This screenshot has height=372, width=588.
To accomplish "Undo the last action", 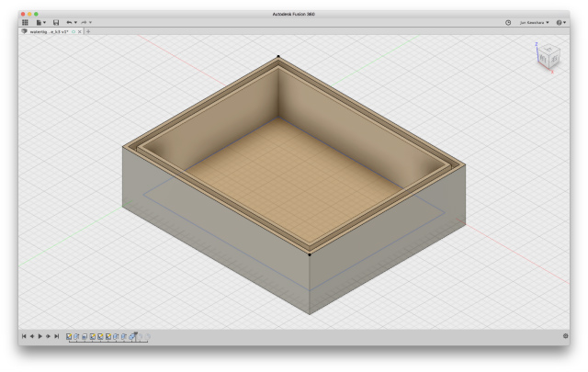I will coord(69,22).
